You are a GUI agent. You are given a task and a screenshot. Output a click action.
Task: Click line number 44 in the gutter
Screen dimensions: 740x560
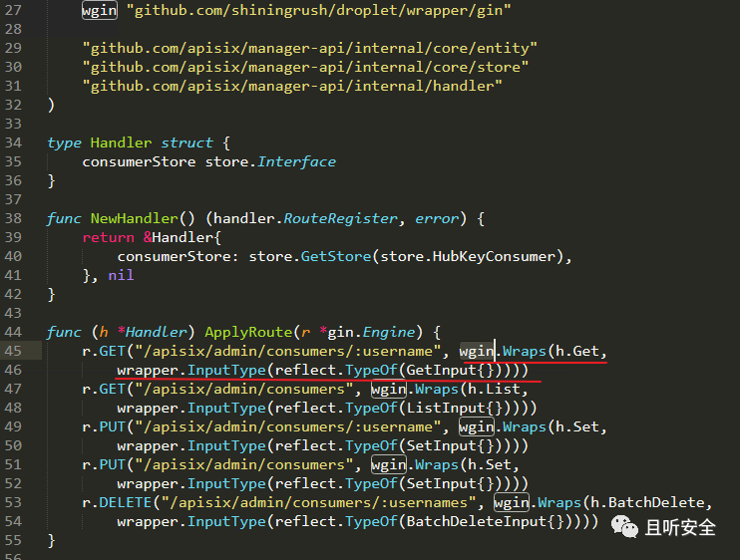point(13,333)
